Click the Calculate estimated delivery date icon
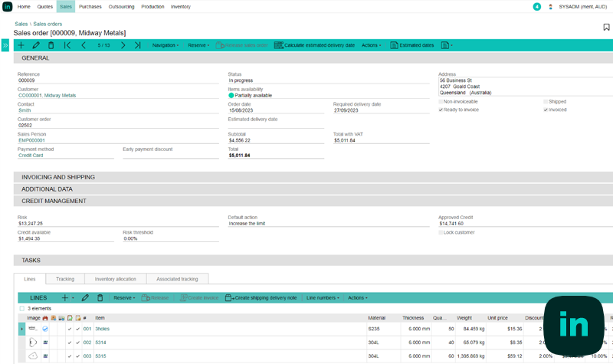The height and width of the screenshot is (364, 613). point(278,45)
